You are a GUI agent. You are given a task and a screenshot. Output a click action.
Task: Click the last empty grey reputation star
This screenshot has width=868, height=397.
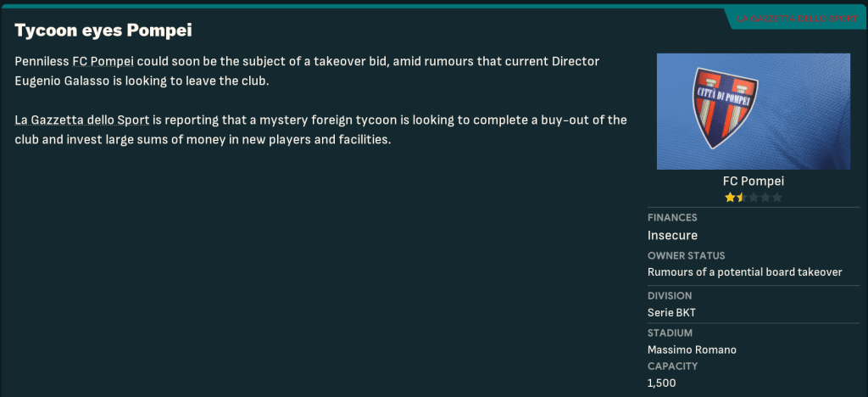[x=776, y=198]
